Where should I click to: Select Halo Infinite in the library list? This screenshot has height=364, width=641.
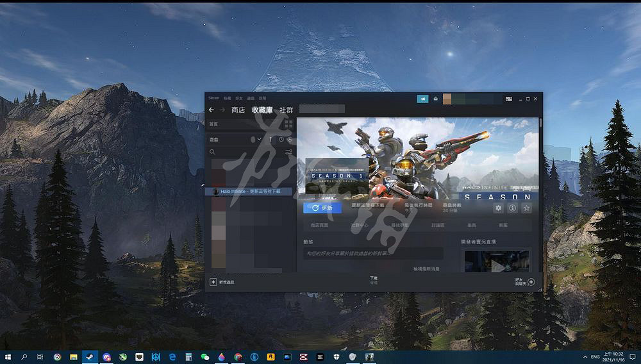point(250,191)
